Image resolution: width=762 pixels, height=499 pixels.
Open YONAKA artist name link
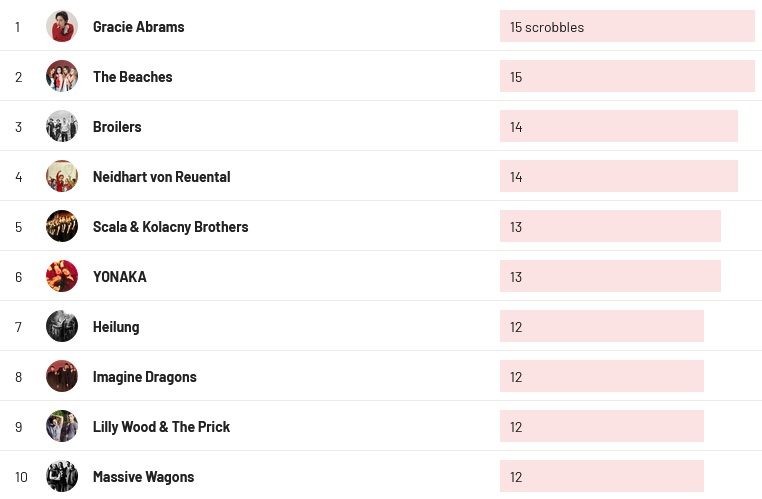[x=120, y=277]
